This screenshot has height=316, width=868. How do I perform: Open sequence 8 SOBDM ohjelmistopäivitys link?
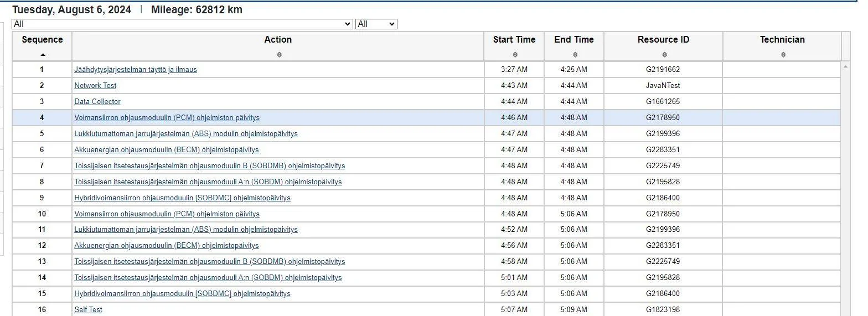pyautogui.click(x=208, y=182)
